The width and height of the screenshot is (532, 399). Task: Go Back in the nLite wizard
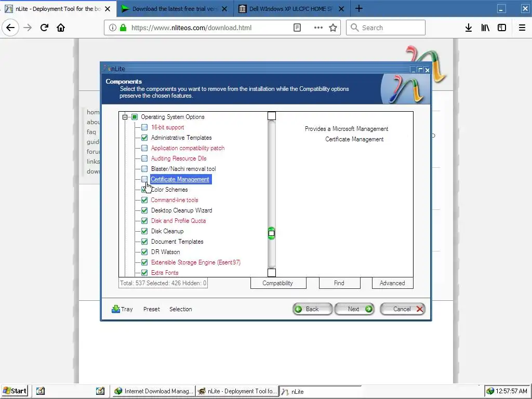click(312, 309)
